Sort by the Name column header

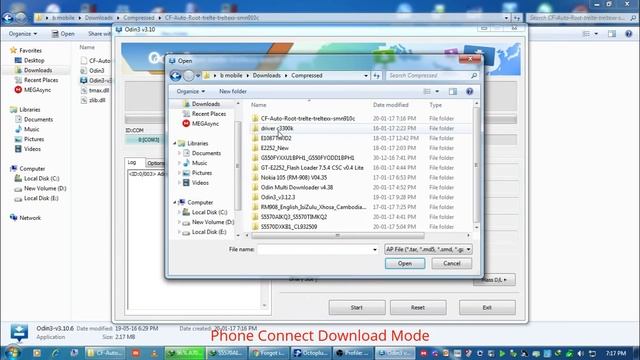coord(259,105)
